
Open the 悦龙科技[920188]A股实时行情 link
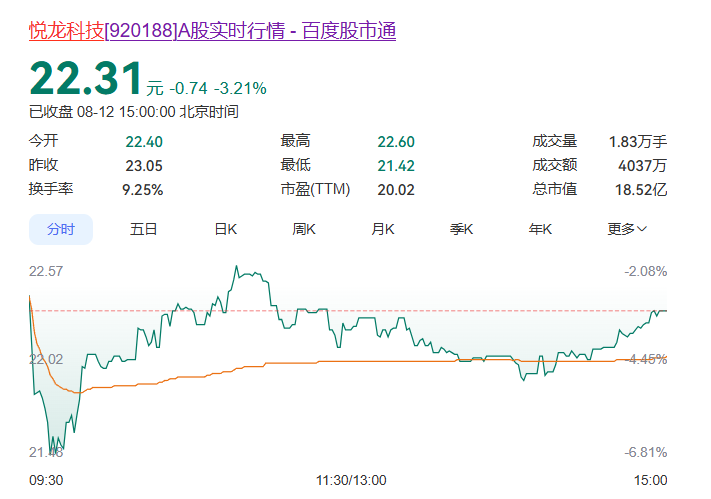[x=212, y=31]
